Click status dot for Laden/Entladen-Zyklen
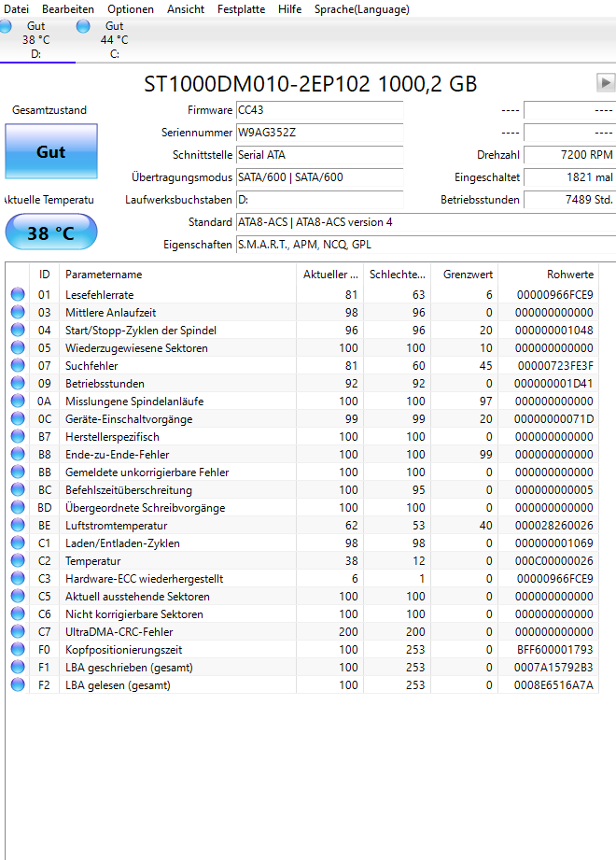 [x=18, y=543]
